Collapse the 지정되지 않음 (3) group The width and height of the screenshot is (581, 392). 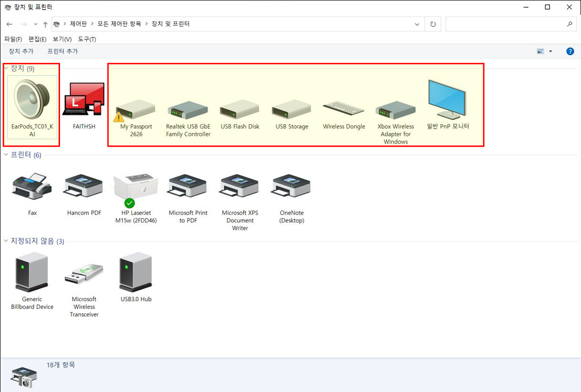(6, 241)
